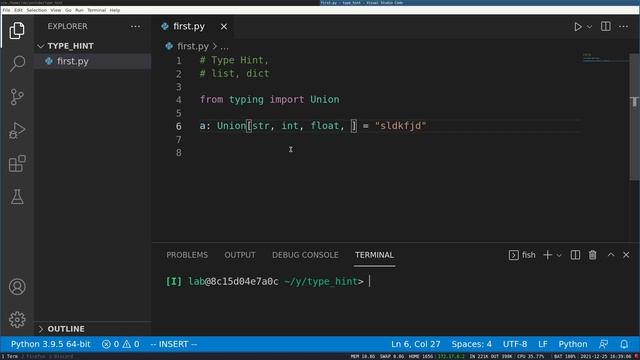
Task: Open the feedback icon in status bar
Action: pyautogui.click(x=604, y=344)
